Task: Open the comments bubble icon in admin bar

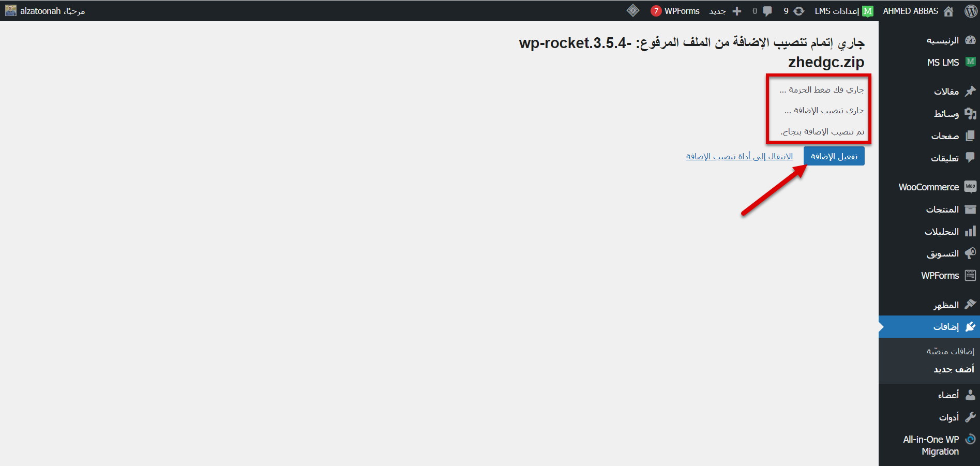Action: [x=767, y=11]
